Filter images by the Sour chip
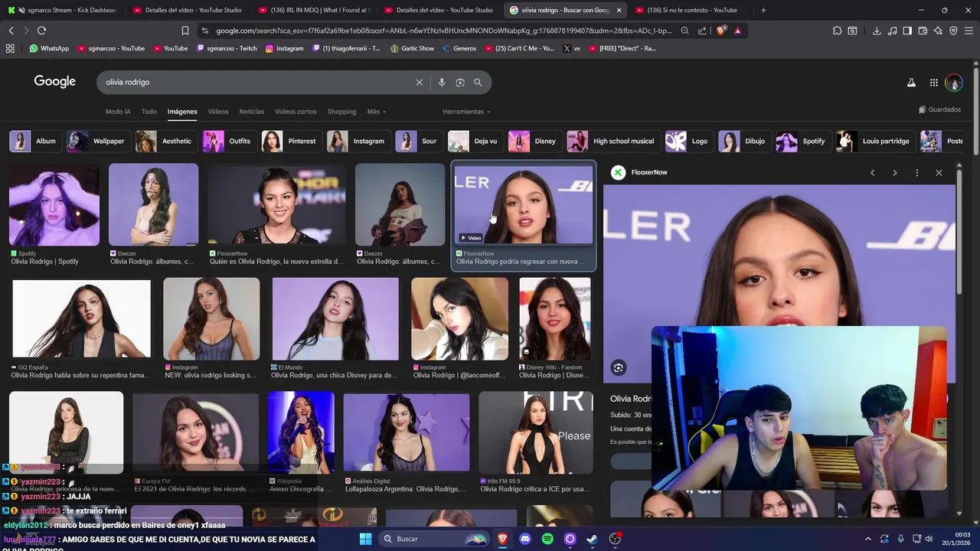This screenshot has width=980, height=551. pyautogui.click(x=418, y=142)
